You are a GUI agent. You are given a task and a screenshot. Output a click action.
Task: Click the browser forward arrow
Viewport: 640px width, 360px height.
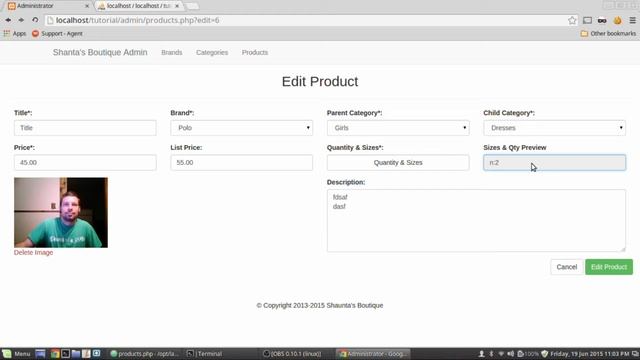click(x=21, y=20)
